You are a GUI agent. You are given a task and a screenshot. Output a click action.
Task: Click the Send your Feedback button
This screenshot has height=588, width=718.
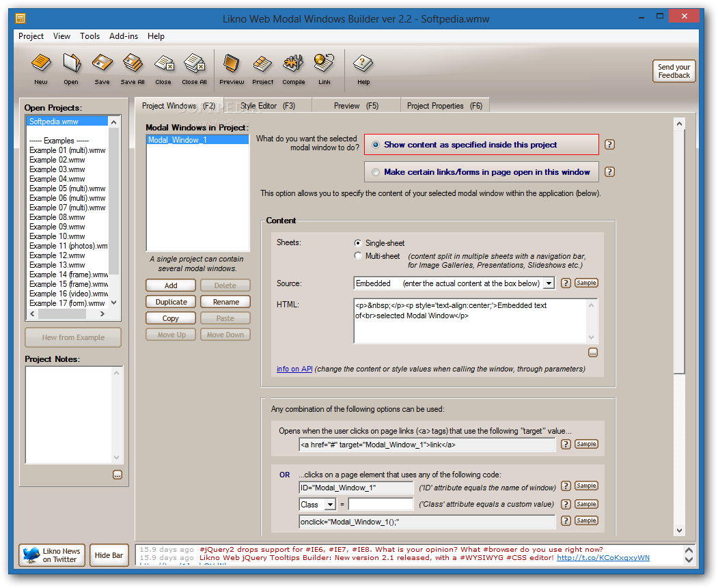click(674, 71)
